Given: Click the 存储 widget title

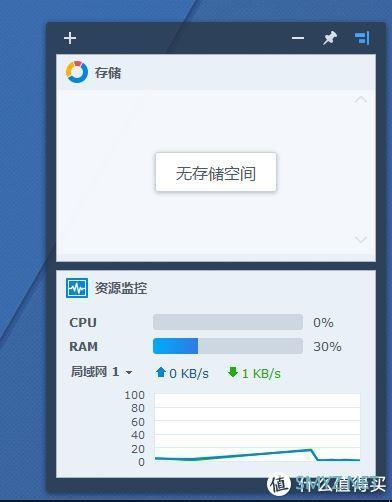Looking at the screenshot, I should 108,73.
